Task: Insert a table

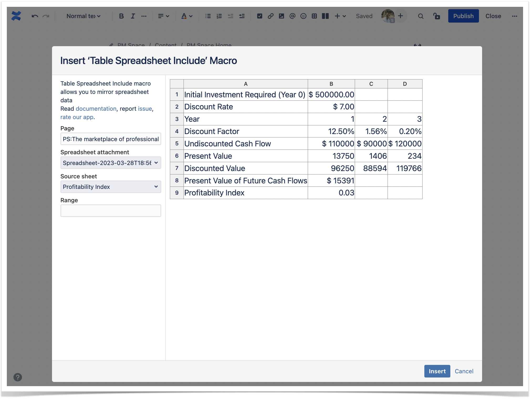Action: tap(314, 16)
